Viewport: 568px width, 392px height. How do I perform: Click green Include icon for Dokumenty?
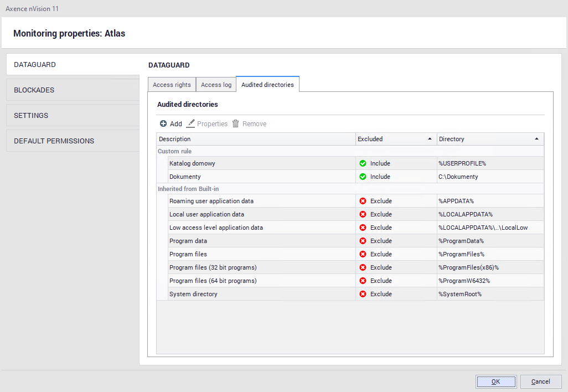363,177
